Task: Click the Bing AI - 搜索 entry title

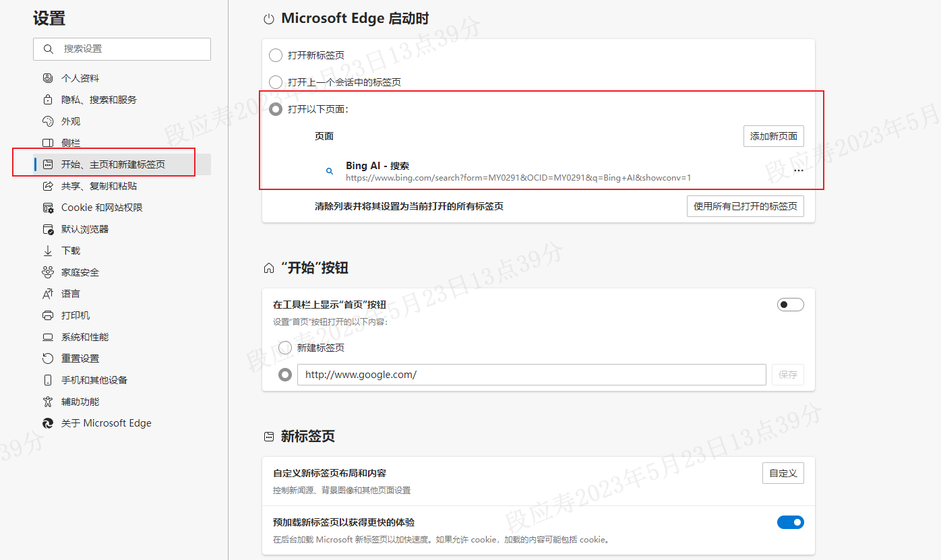Action: [377, 166]
